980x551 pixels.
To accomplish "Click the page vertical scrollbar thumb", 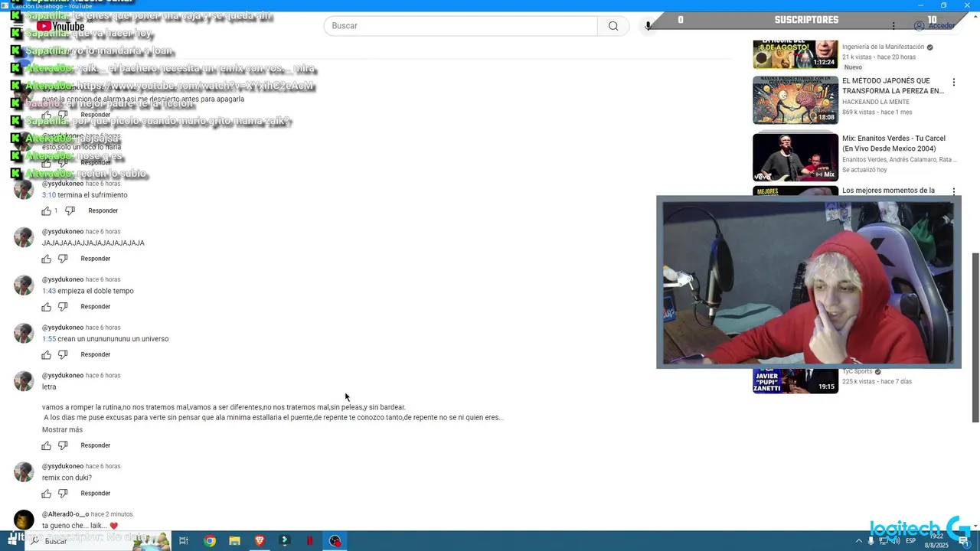I will pos(975,337).
